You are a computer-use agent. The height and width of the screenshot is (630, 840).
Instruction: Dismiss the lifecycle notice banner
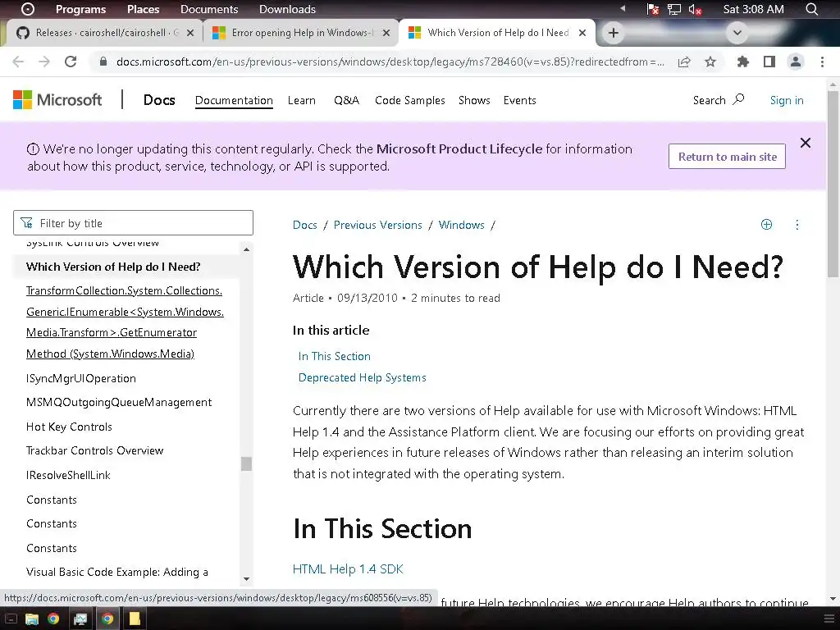(806, 143)
